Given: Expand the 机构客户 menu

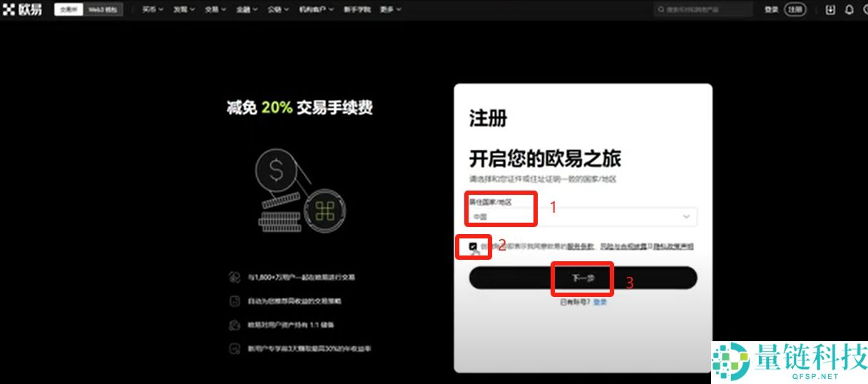Looking at the screenshot, I should (317, 10).
